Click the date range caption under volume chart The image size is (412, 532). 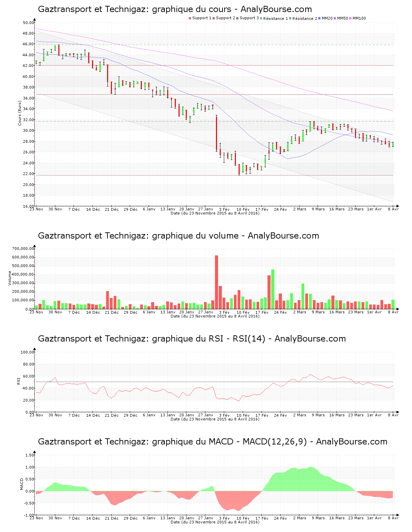[x=215, y=316]
